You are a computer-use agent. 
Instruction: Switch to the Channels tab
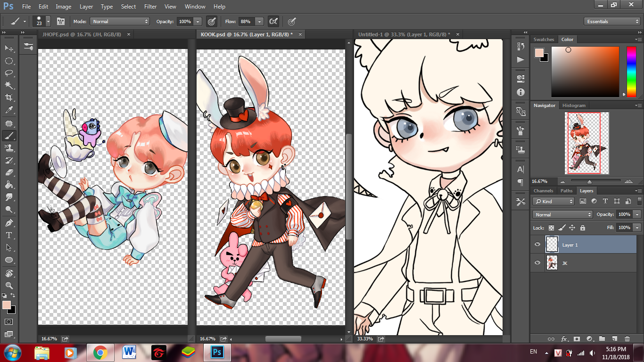[x=543, y=191]
